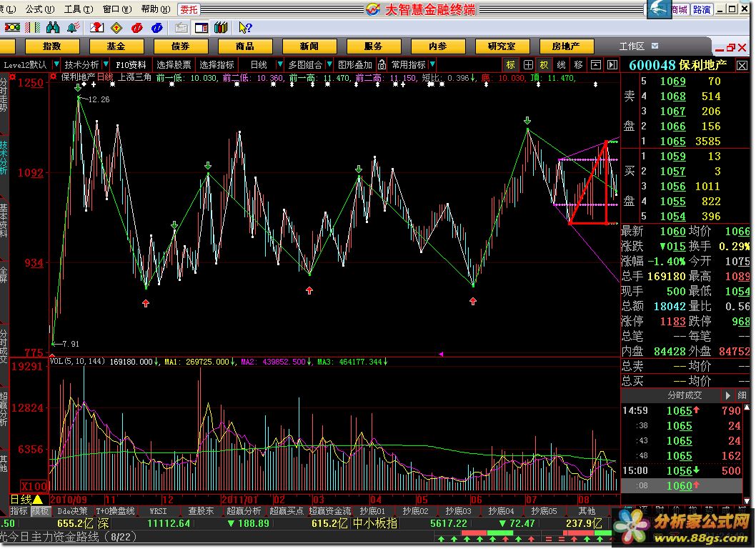This screenshot has height=549, width=756.
Task: Click the yellow diamond up-arrow icon
Action: point(116,27)
